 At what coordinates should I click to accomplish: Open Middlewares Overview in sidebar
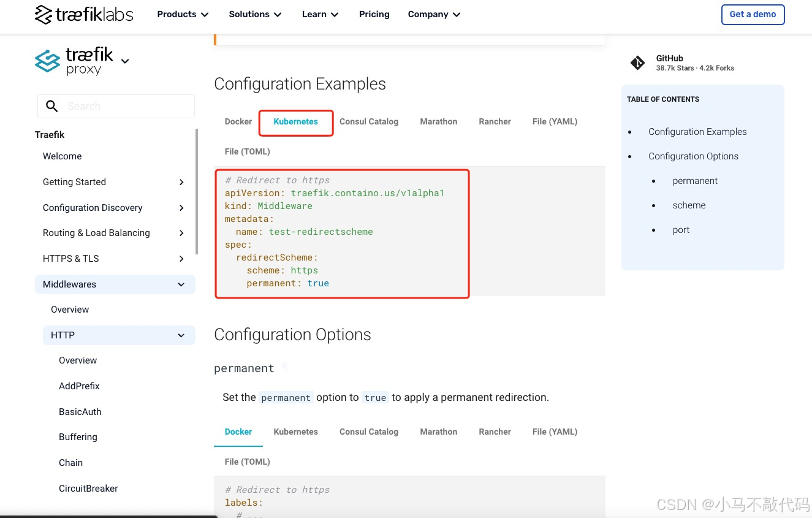(70, 310)
